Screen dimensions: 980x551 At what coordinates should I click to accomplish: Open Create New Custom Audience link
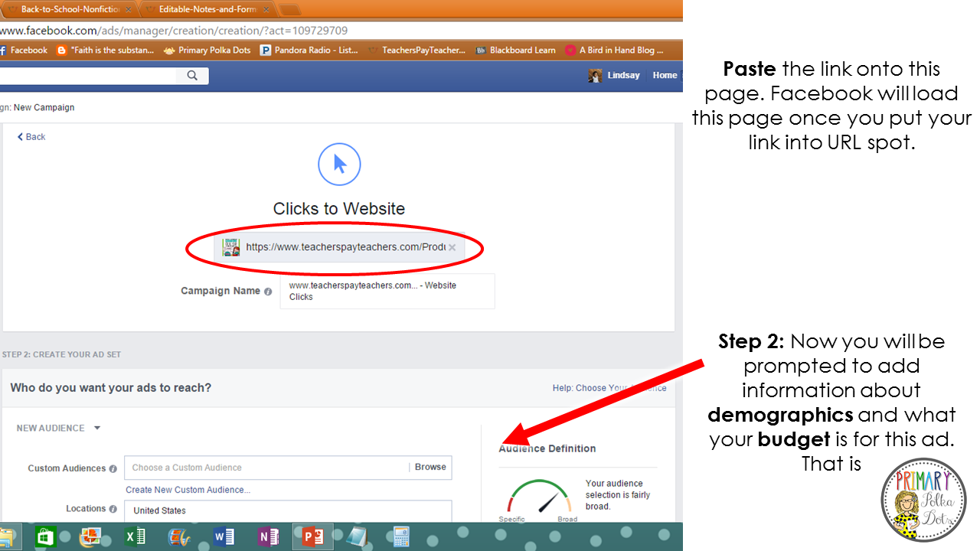click(x=188, y=490)
